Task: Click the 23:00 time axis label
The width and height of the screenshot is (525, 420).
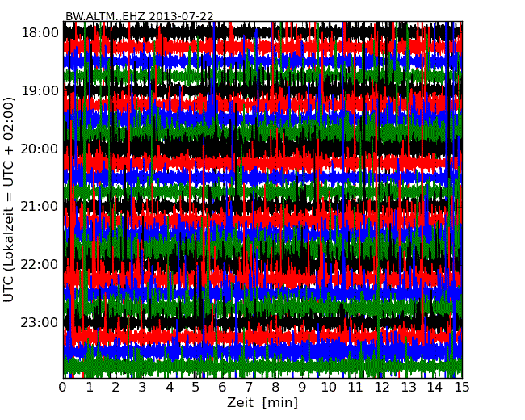Action: [40, 322]
